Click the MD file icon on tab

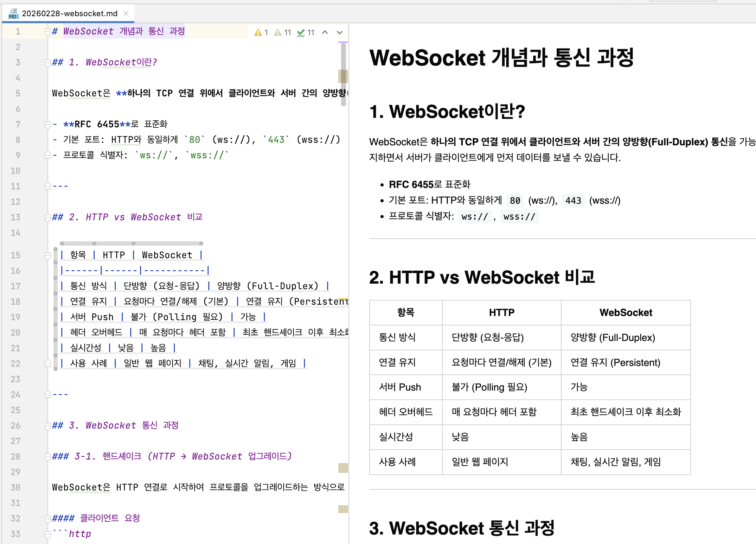(13, 14)
